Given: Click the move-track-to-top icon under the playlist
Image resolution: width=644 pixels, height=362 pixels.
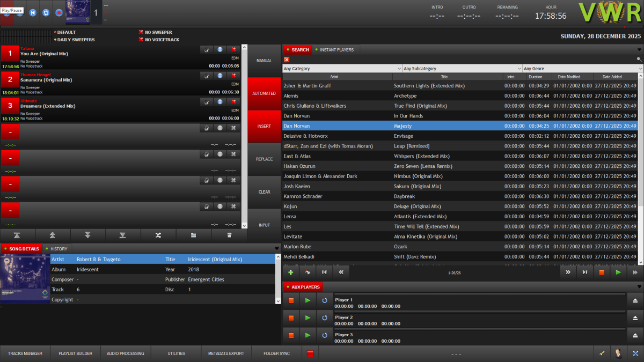Looking at the screenshot, I should [x=18, y=235].
